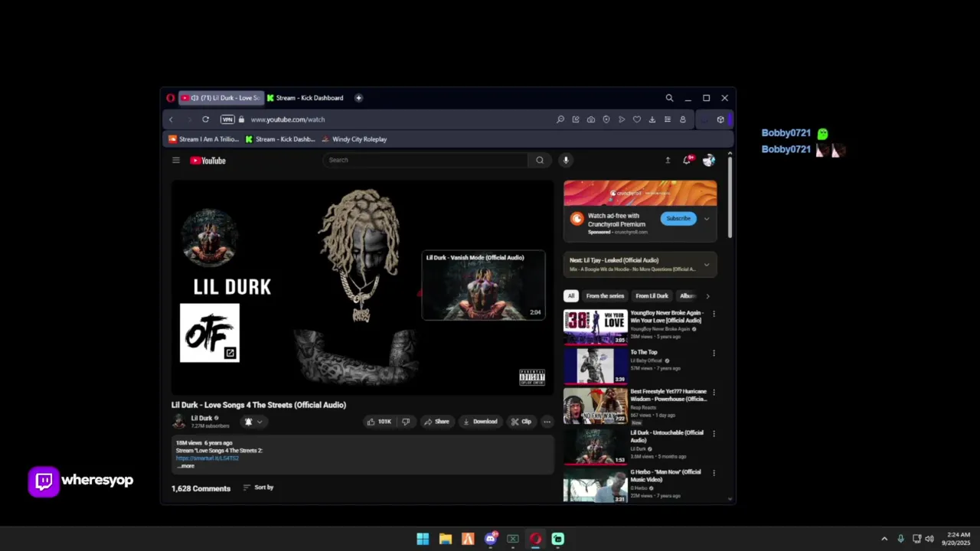Screen dimensions: 980x551
Task: Open Windows Start menu on taskbar
Action: (x=423, y=539)
